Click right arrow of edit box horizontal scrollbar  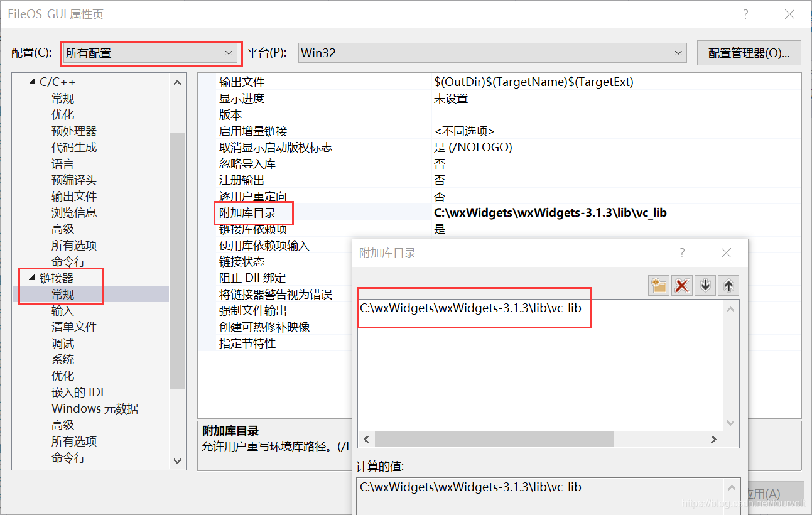713,439
